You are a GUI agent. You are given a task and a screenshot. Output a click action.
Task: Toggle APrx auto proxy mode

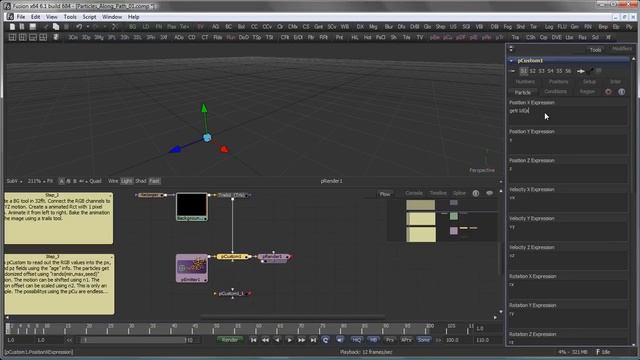click(x=406, y=340)
